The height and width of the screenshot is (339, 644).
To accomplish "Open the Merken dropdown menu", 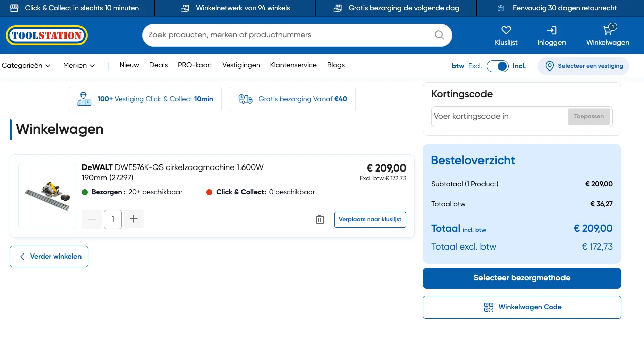I will [x=79, y=65].
